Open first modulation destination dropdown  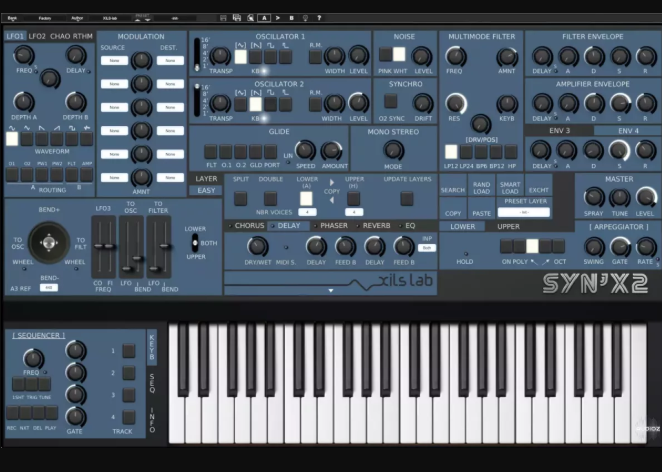[x=171, y=61]
